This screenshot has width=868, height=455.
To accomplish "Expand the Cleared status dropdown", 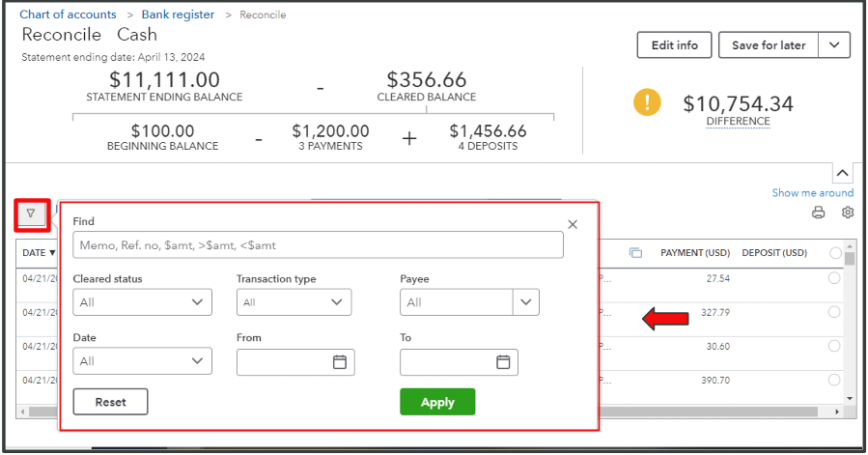I will coord(142,302).
